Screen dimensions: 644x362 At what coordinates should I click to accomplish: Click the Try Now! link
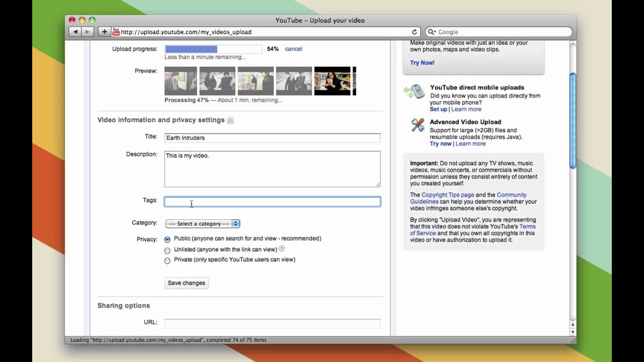[x=422, y=63]
